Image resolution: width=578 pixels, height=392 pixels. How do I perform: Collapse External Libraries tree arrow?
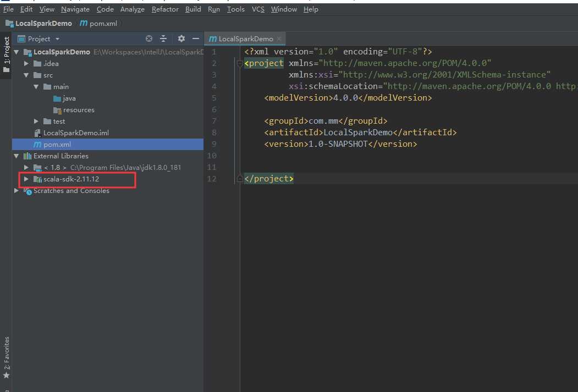point(16,156)
